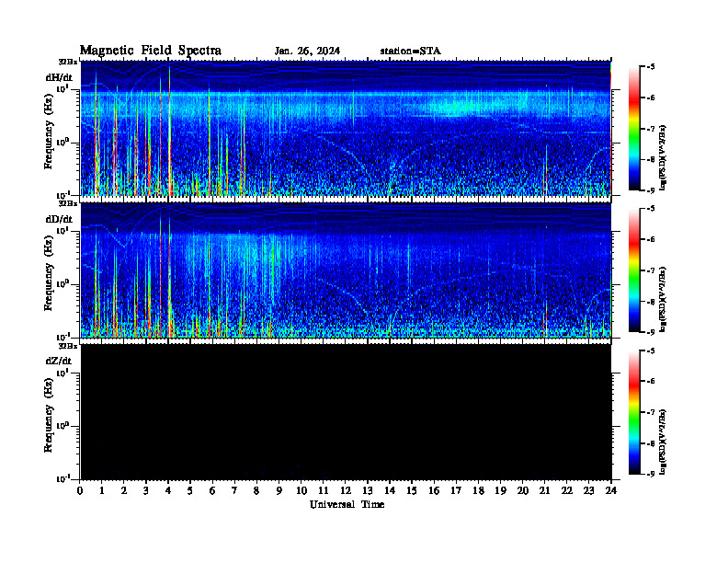Click the color bar beside the dH/dt panel
This screenshot has width=728, height=563.
tap(634, 129)
